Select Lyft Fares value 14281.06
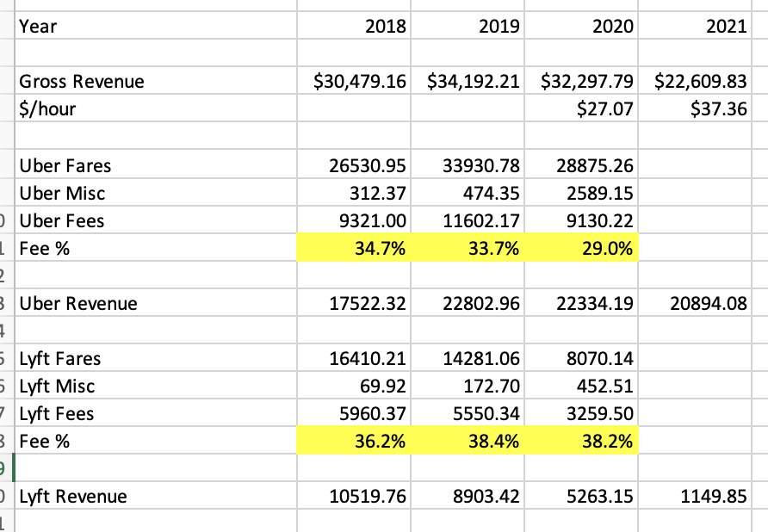 pos(468,357)
